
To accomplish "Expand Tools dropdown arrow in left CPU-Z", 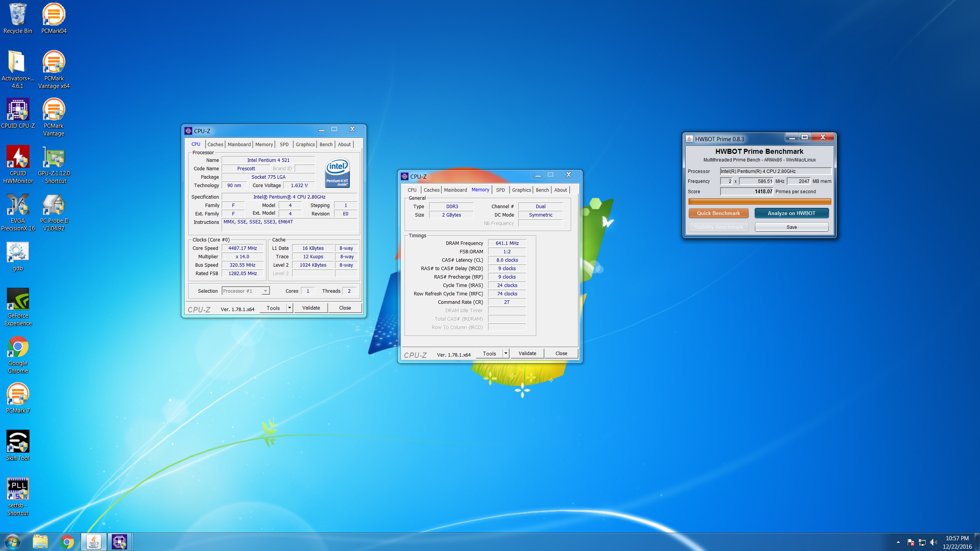I will click(x=290, y=308).
